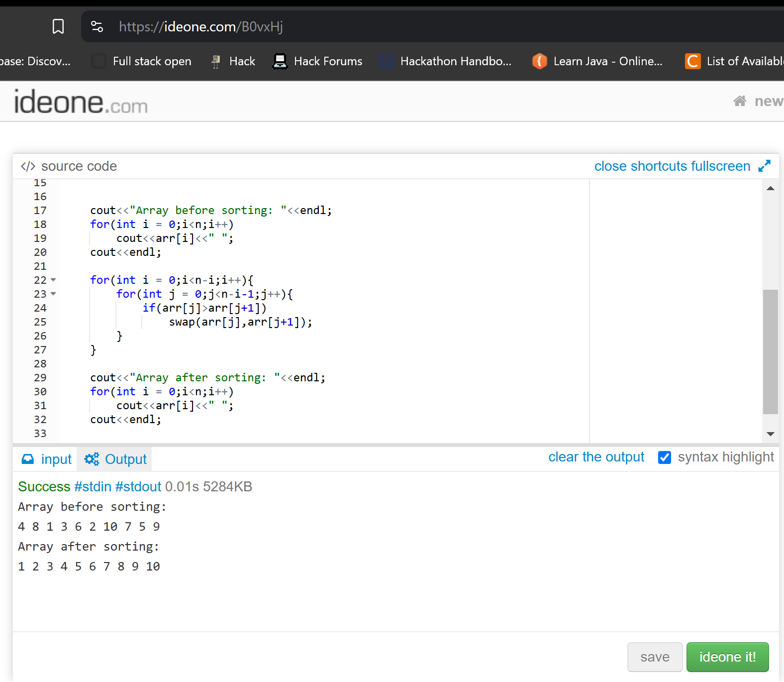This screenshot has height=682, width=784.
Task: Open the List of Available bookmark icon
Action: (x=693, y=61)
